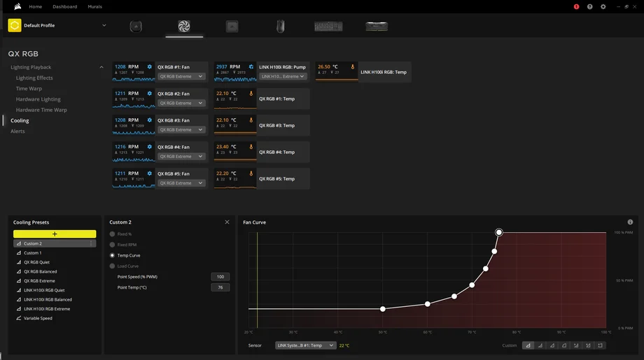Open the QX RGB fan device tab

(x=184, y=27)
